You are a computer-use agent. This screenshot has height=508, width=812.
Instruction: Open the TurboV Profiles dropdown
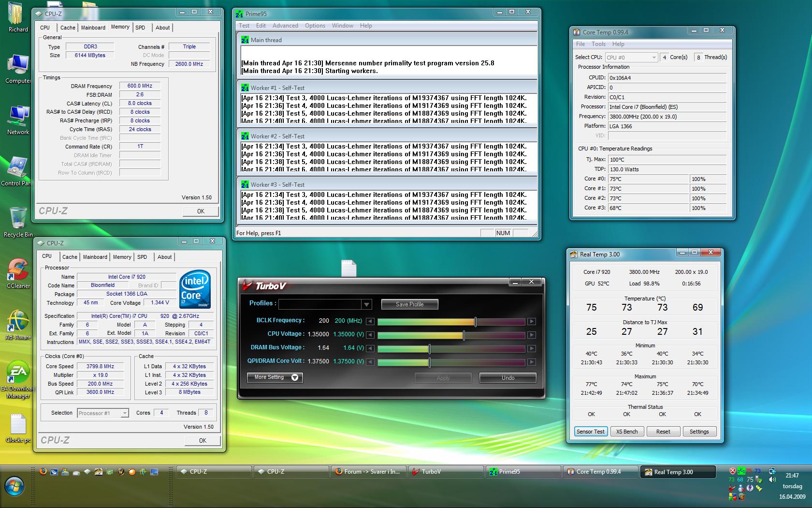coord(366,304)
